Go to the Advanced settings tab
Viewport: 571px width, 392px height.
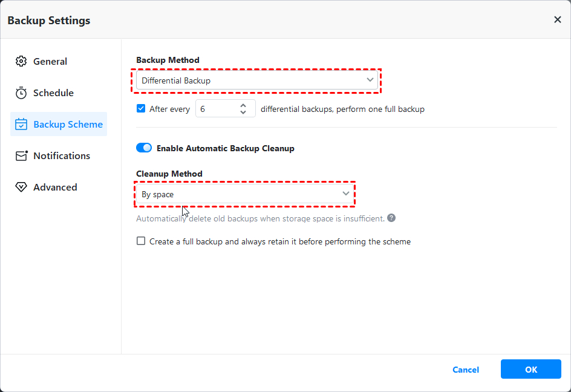pyautogui.click(x=55, y=188)
